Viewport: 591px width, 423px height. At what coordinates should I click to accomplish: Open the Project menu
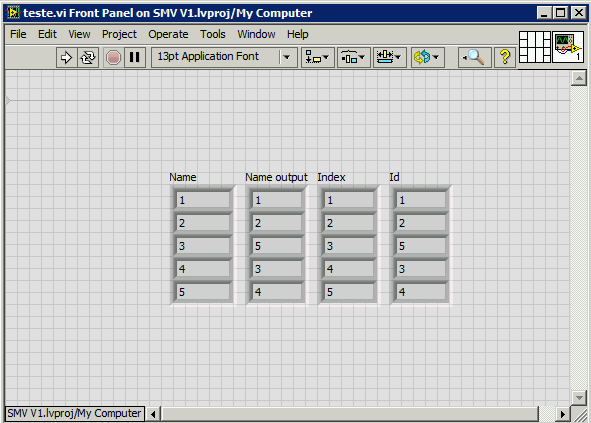click(x=119, y=34)
